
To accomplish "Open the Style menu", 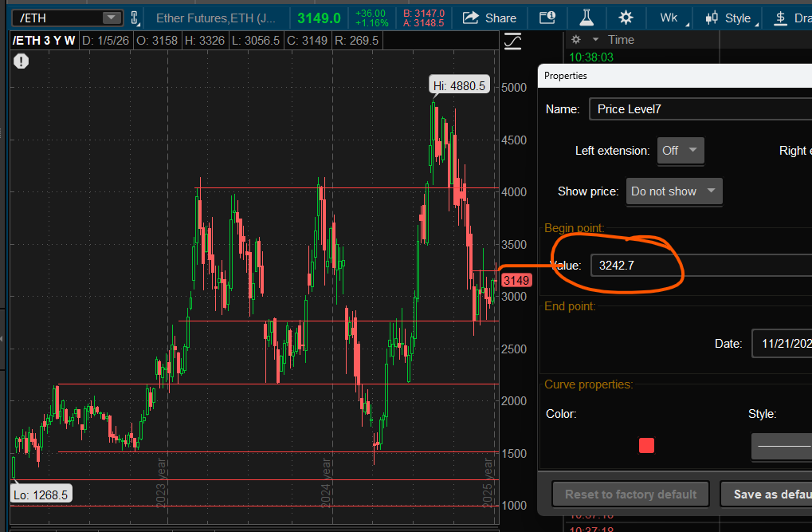I will [732, 18].
